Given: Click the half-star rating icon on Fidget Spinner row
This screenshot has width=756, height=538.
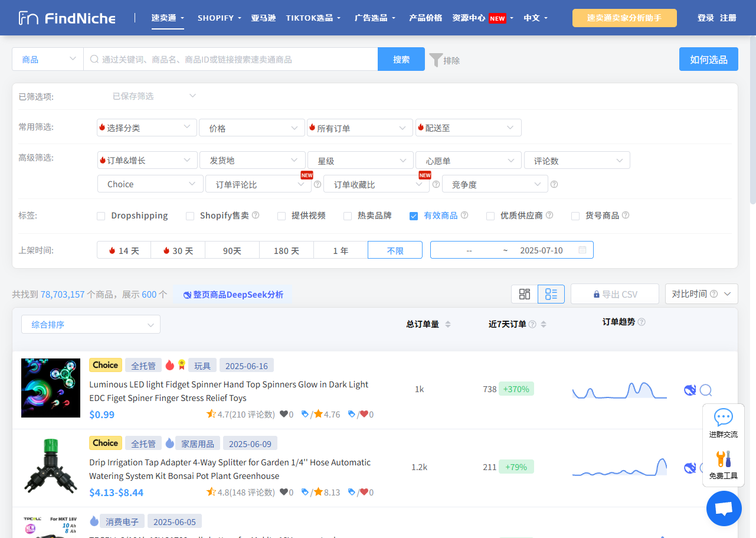Looking at the screenshot, I should tap(211, 414).
